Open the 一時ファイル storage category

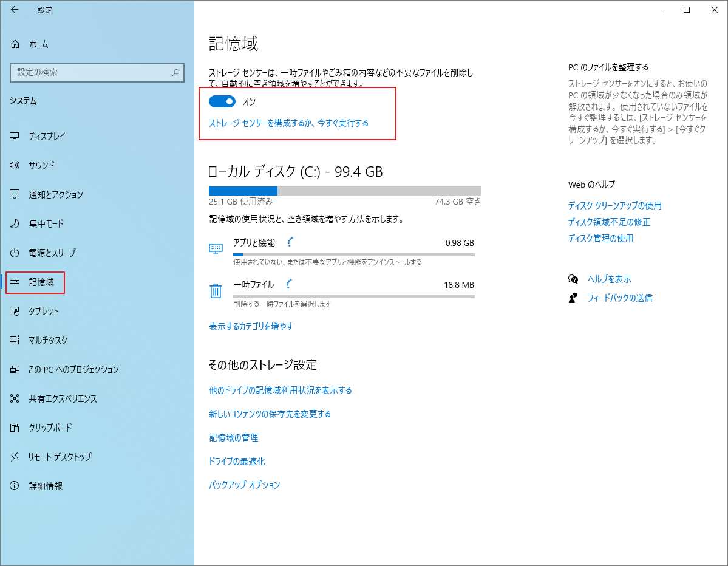click(342, 294)
